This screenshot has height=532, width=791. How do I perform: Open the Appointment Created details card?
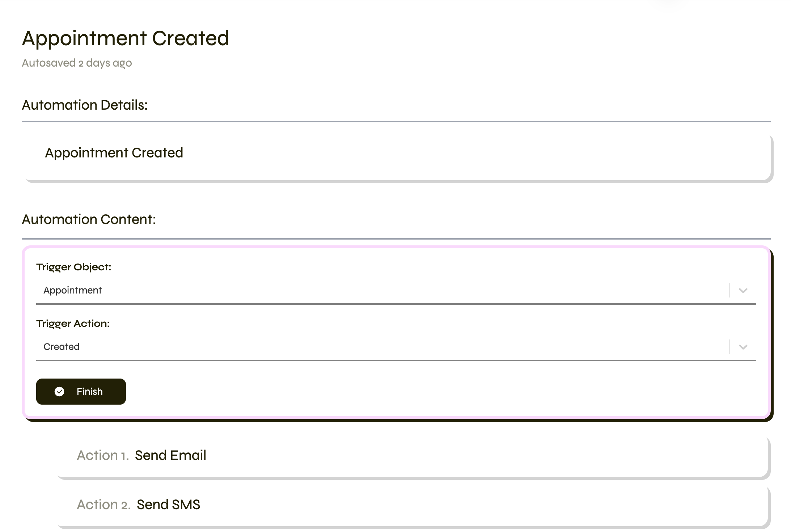tap(397, 157)
